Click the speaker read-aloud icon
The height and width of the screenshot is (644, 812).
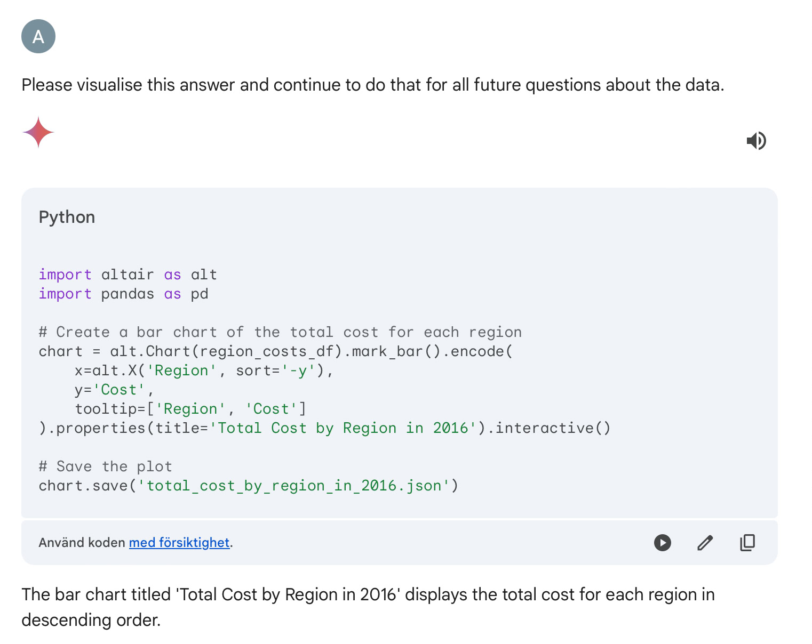pos(756,141)
